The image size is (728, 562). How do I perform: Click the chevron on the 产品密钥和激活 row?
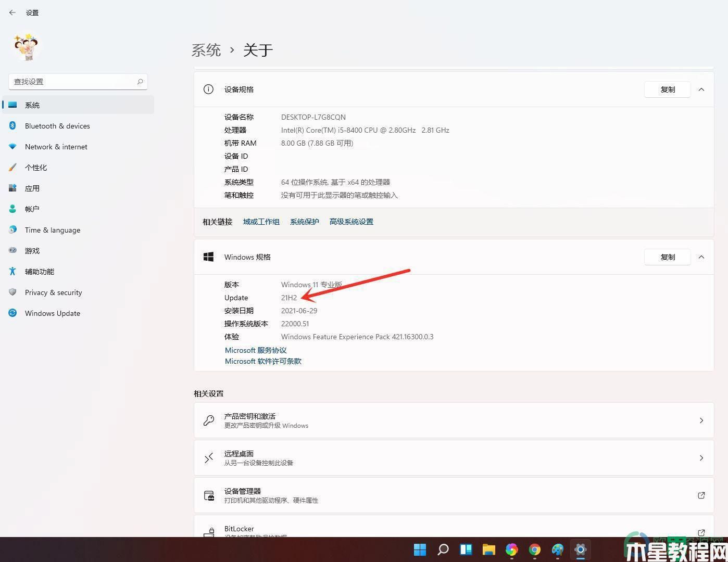701,420
